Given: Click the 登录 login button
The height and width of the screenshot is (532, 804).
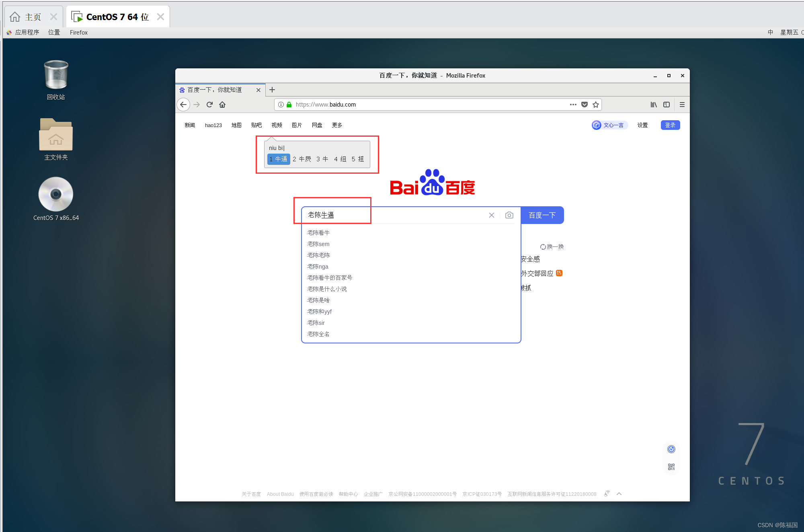Looking at the screenshot, I should pyautogui.click(x=670, y=125).
